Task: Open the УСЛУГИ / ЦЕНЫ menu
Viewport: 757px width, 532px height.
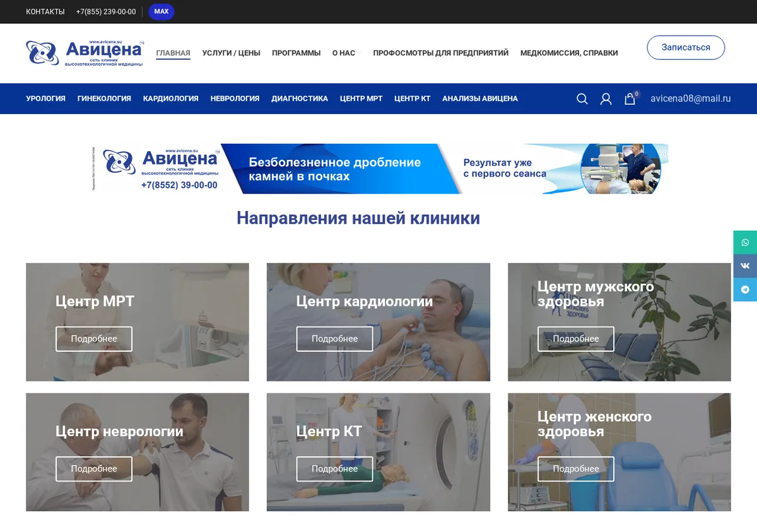Action: coord(231,53)
